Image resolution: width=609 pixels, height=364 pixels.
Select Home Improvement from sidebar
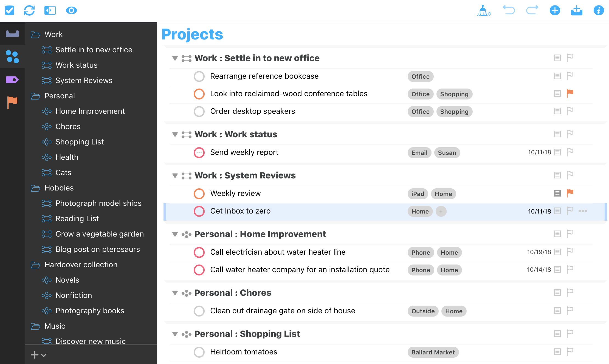click(90, 111)
